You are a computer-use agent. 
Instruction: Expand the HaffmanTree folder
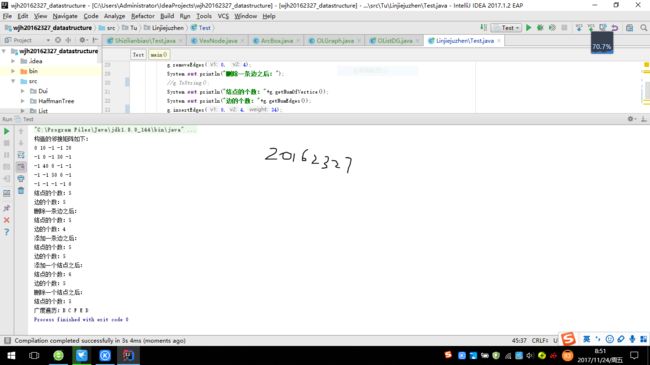click(x=22, y=101)
